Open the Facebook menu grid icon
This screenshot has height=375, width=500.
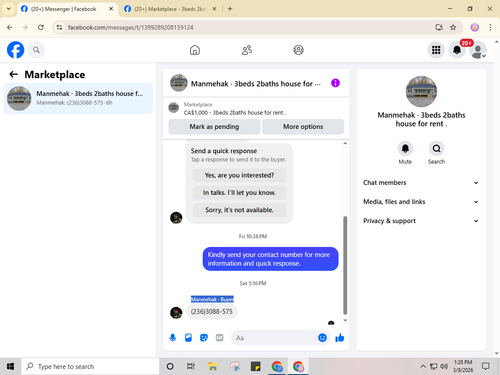click(436, 50)
